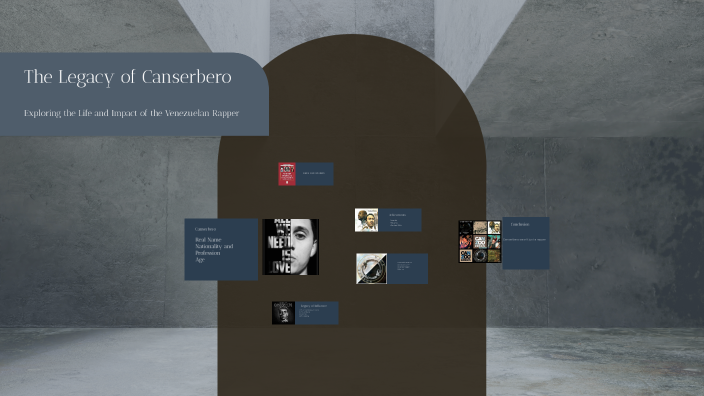Click 'Nationality and Profession' text
Viewport: 704px width, 396px height.
coord(214,250)
